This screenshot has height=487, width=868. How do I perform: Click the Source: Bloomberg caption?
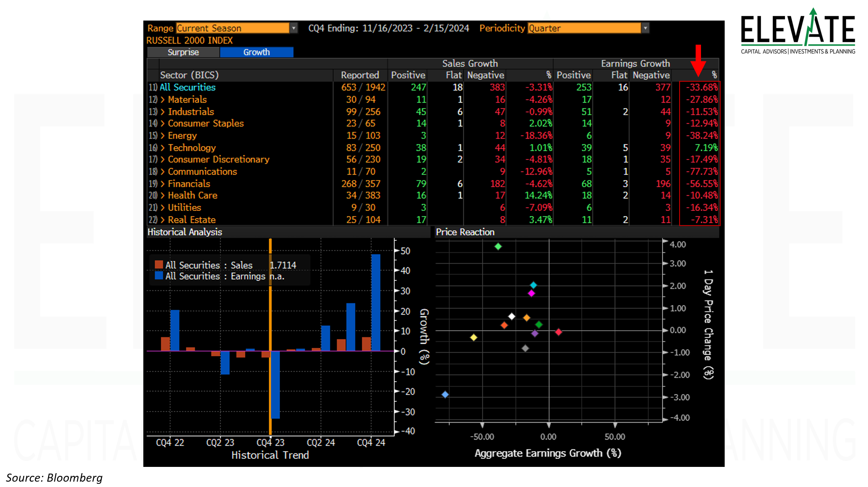pos(54,478)
